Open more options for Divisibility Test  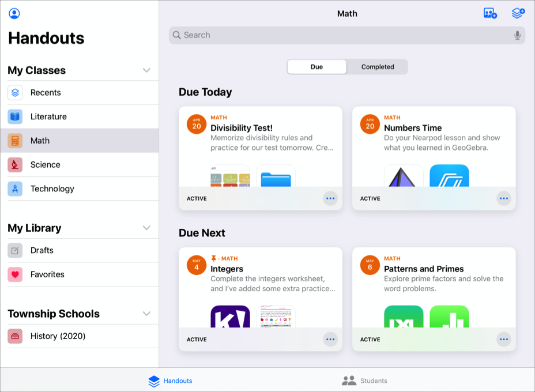coord(330,198)
